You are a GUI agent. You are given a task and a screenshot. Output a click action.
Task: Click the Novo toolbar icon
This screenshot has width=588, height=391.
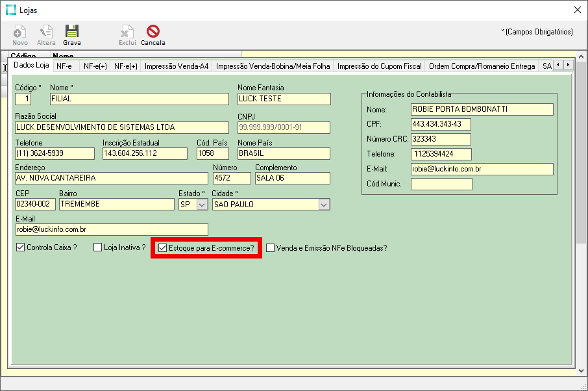click(20, 34)
